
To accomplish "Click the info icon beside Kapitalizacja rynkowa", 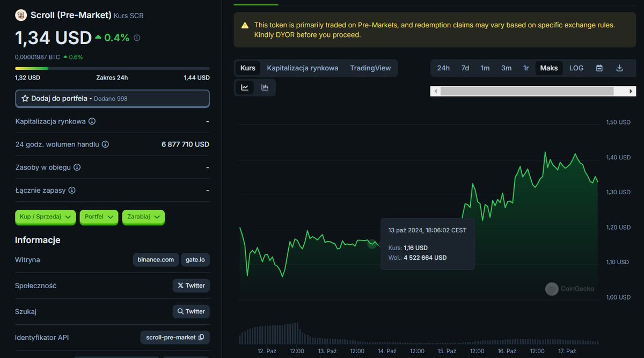I will pos(92,121).
